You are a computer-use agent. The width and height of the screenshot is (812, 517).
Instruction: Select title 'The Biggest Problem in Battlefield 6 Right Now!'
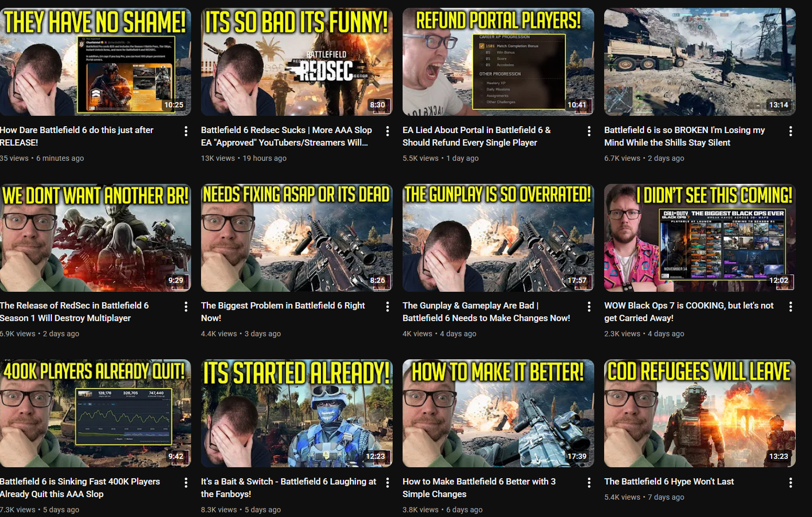point(283,312)
